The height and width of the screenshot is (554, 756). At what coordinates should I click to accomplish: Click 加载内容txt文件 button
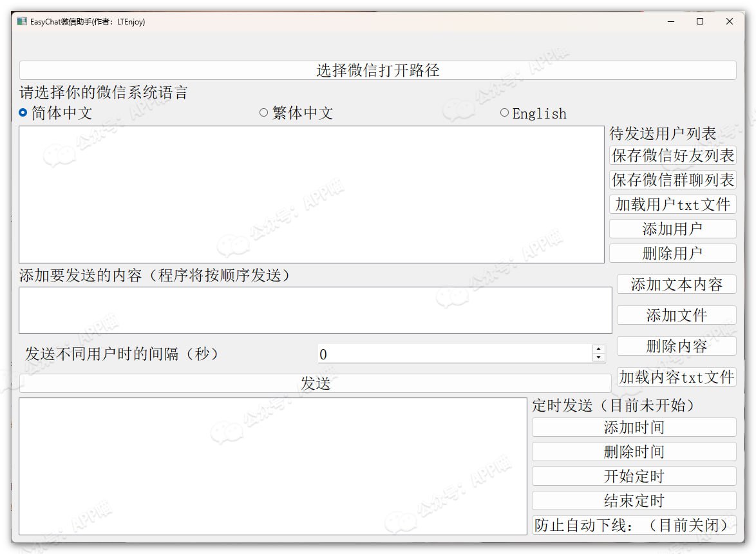click(676, 377)
